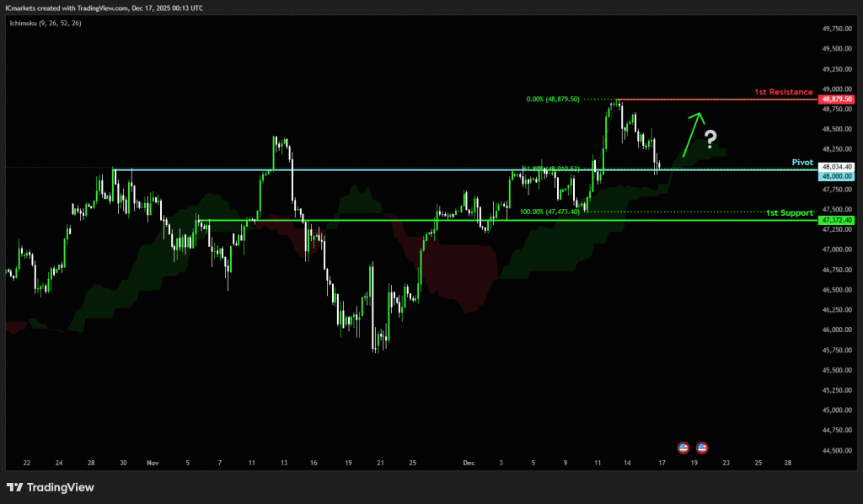Click the red 48,879.50 price tag
This screenshot has height=504, width=863.
pos(837,99)
